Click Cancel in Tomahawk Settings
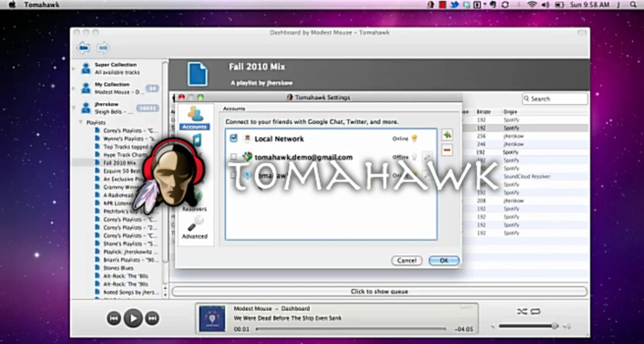 tap(407, 261)
